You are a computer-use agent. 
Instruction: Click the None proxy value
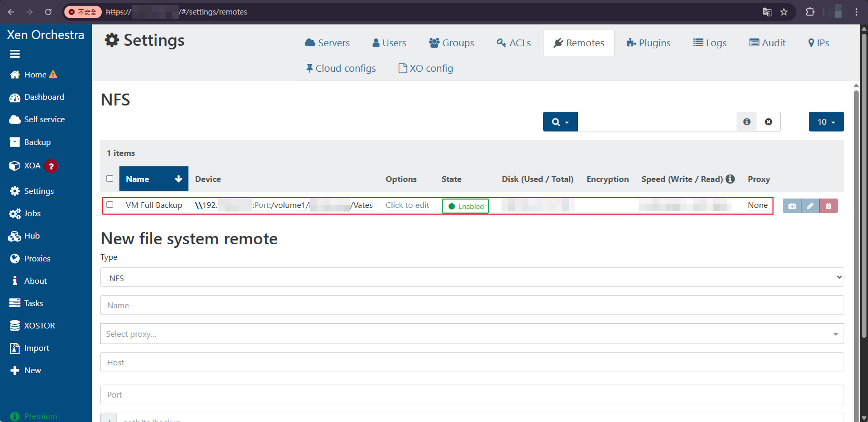click(x=757, y=205)
